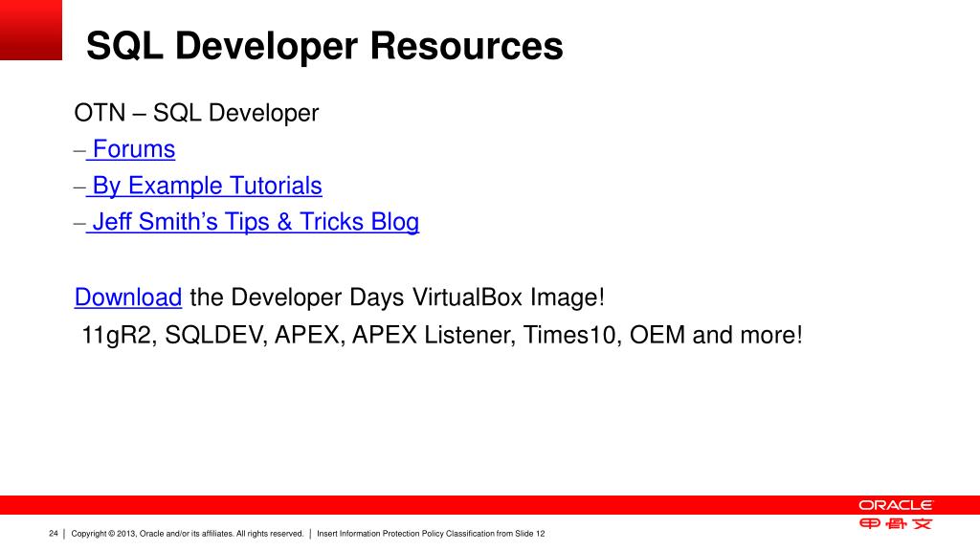The image size is (980, 551).
Task: Visit Jeff Smith's Tips & Tricks Blog
Action: (256, 222)
